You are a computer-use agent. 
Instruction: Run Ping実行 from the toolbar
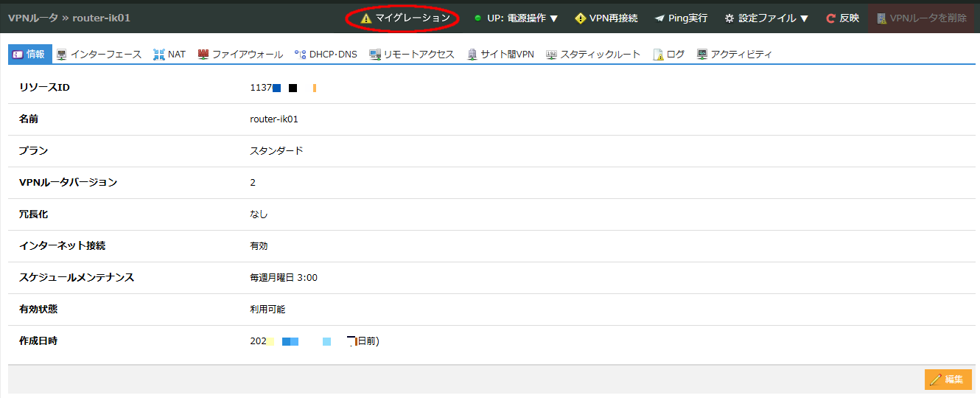[681, 18]
